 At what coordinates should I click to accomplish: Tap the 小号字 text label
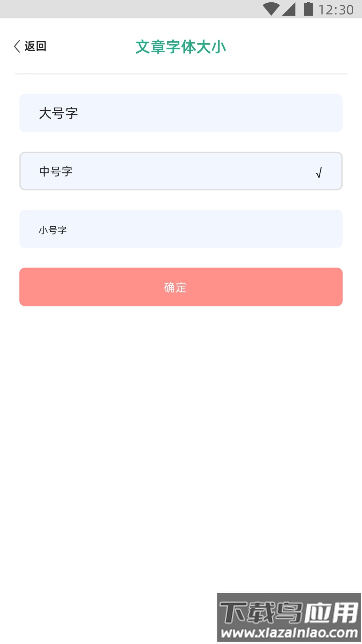tap(53, 230)
